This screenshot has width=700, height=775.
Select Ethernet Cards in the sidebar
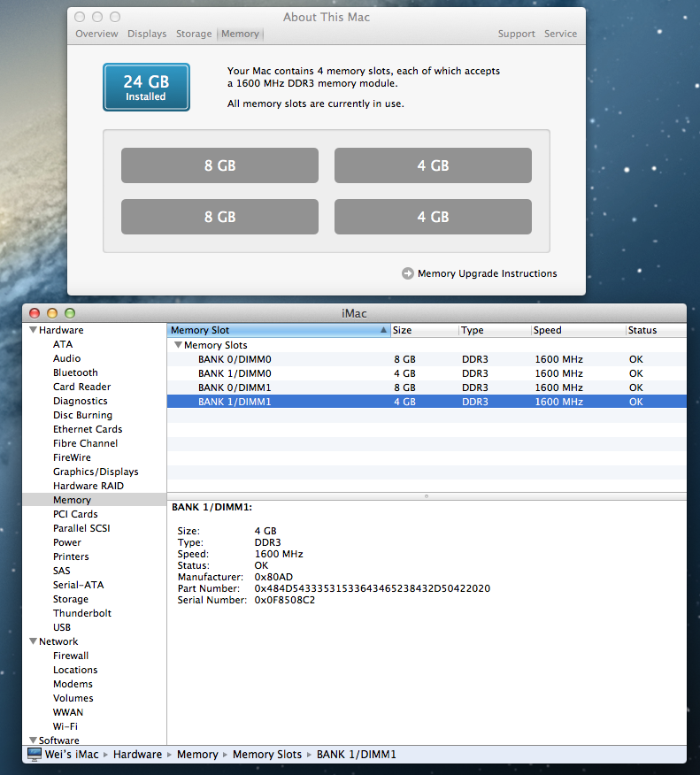point(88,429)
